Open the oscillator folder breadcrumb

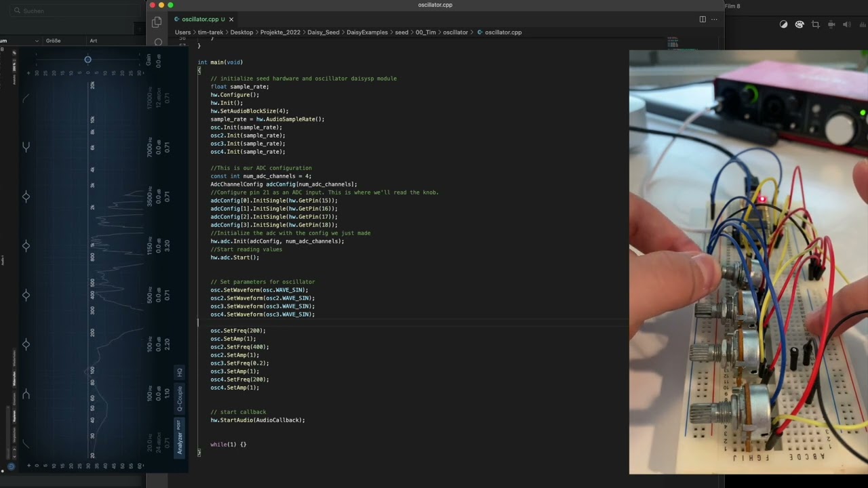[x=455, y=32]
